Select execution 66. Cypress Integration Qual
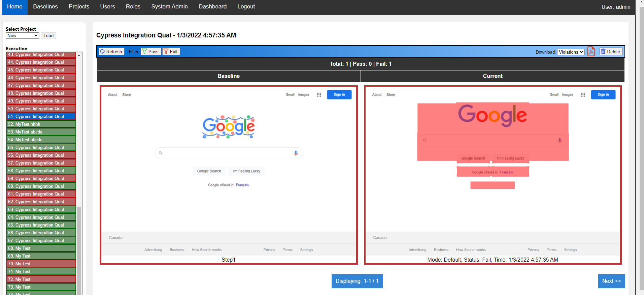This screenshot has width=644, height=295. click(41, 233)
